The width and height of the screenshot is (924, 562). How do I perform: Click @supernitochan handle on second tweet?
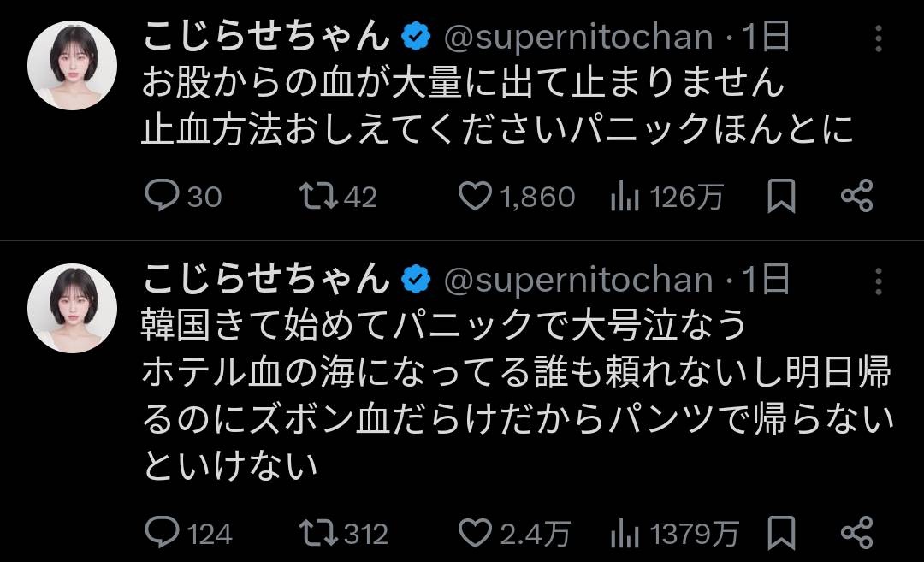point(578,280)
